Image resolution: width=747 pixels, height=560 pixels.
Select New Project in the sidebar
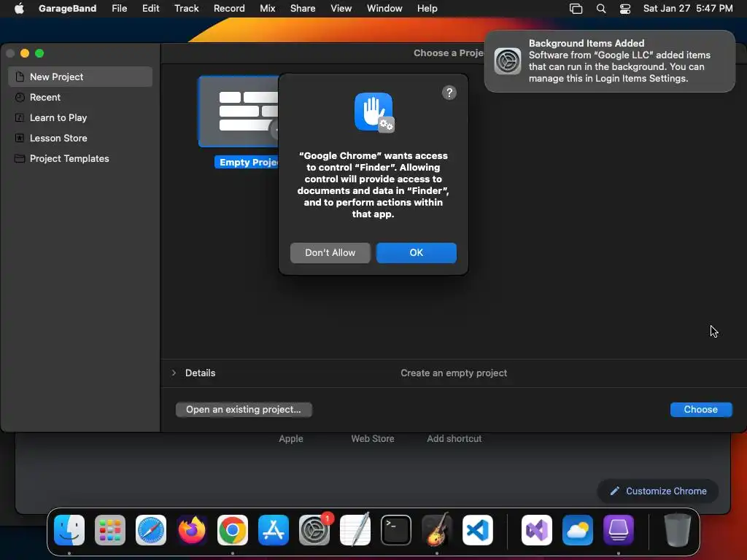[x=80, y=77]
